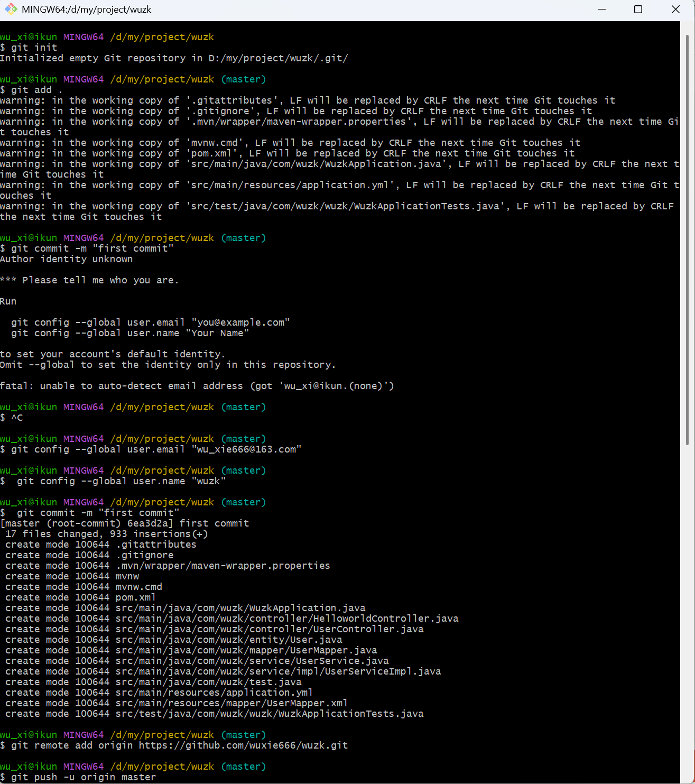Click the vertical scrollbar thumb
The height and width of the screenshot is (784, 695).
[687, 239]
